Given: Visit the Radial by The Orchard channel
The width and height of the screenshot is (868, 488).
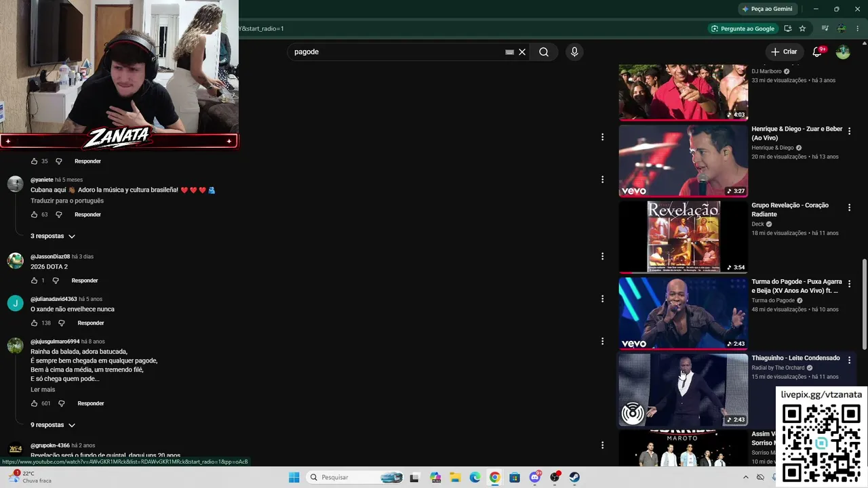Looking at the screenshot, I should [778, 368].
